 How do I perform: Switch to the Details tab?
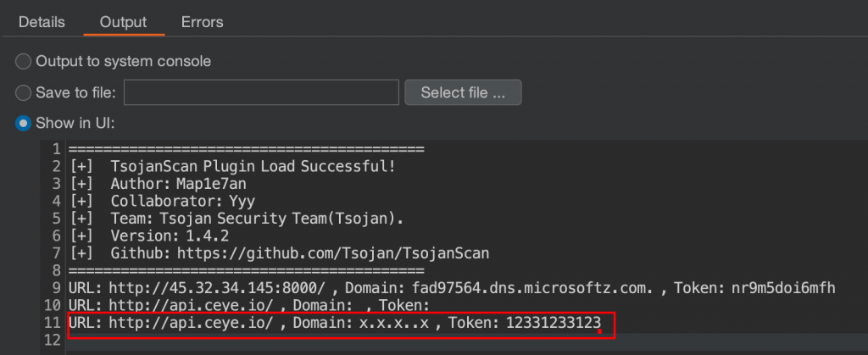click(41, 21)
